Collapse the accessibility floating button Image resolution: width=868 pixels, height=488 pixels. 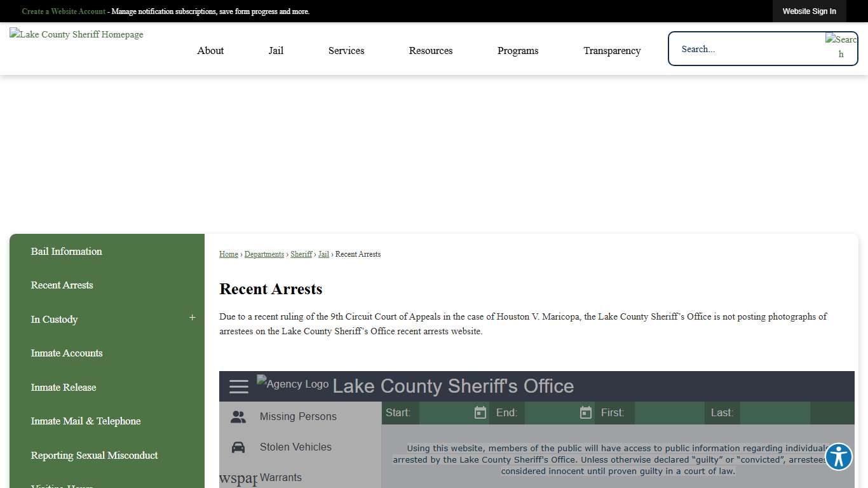(838, 457)
